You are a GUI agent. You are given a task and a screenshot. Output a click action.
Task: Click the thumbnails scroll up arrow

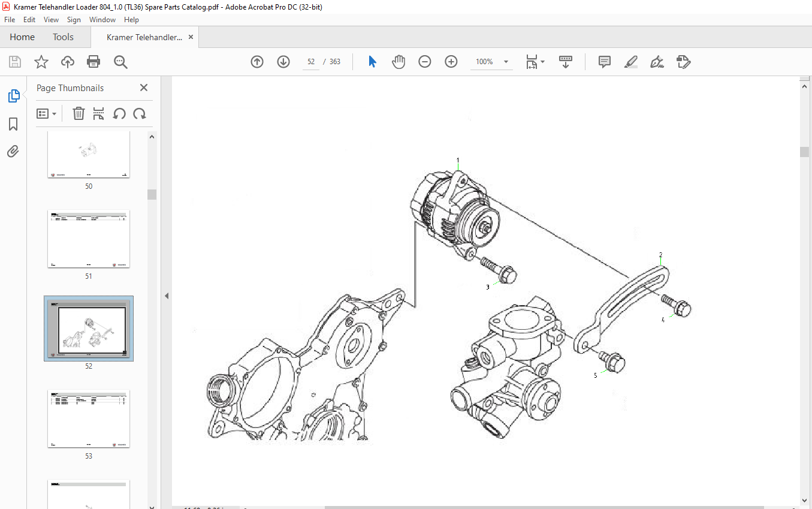coord(152,137)
